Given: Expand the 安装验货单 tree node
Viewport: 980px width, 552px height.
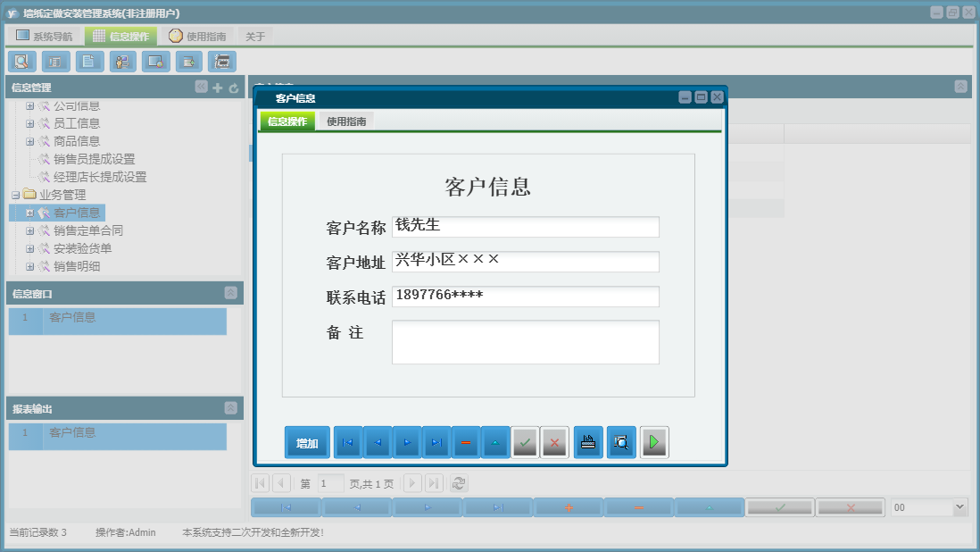Looking at the screenshot, I should coord(29,249).
